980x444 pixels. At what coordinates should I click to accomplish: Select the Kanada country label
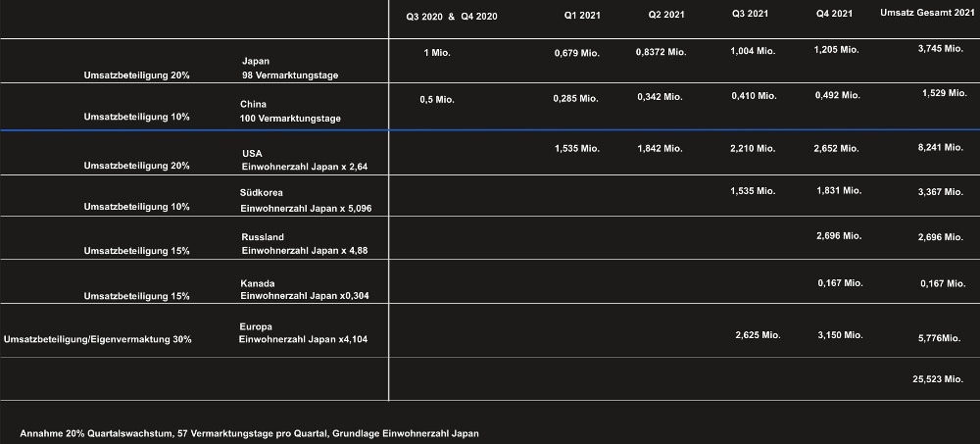pos(258,283)
